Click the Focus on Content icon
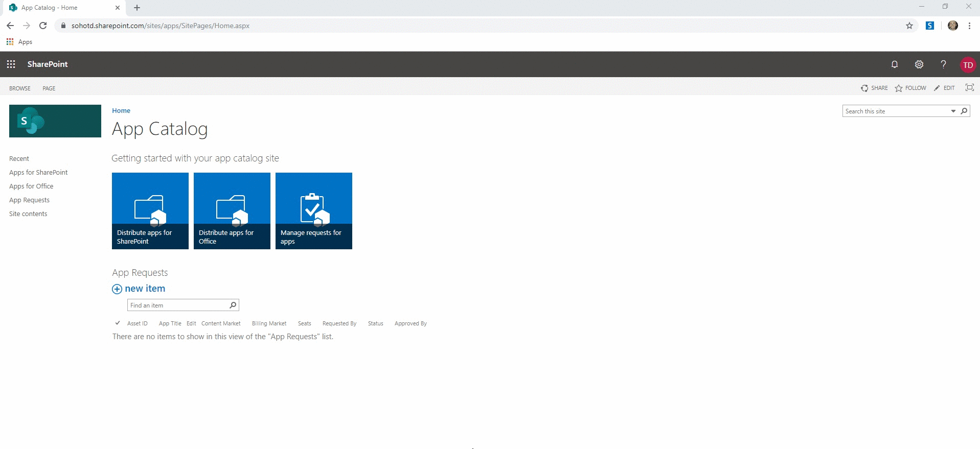980x449 pixels. coord(969,87)
